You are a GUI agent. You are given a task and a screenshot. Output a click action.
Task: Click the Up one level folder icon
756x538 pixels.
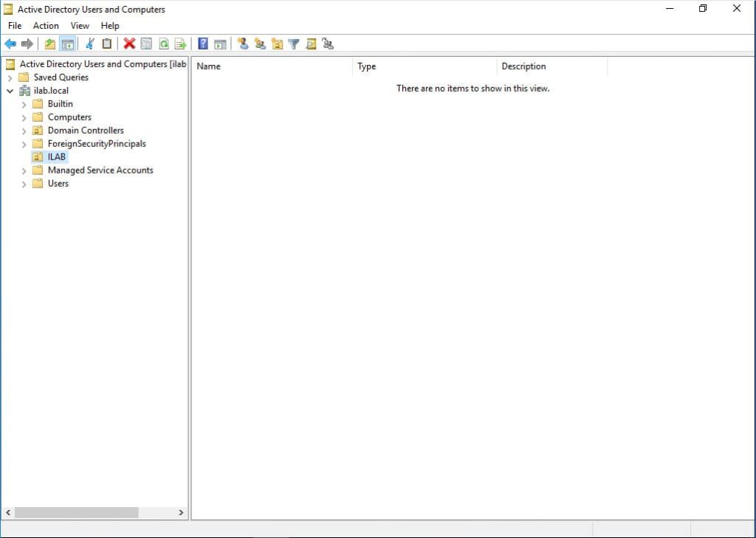(49, 44)
